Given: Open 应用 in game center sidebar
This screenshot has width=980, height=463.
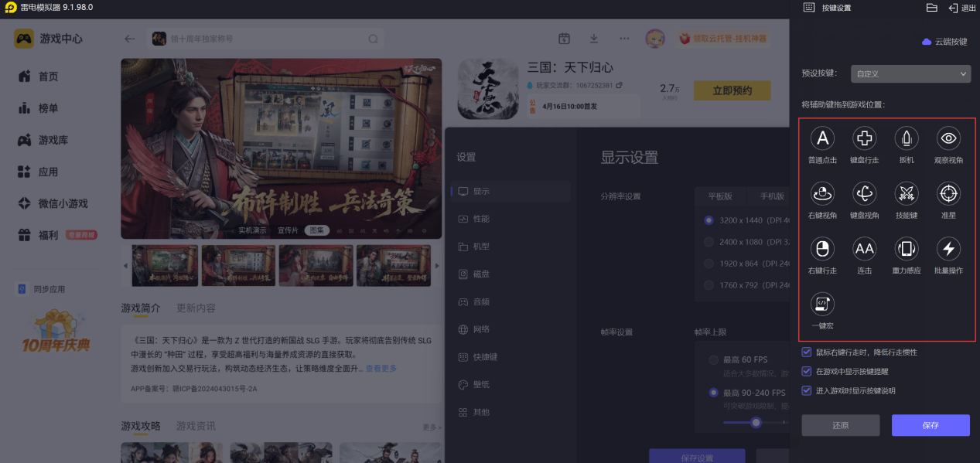Looking at the screenshot, I should (49, 172).
